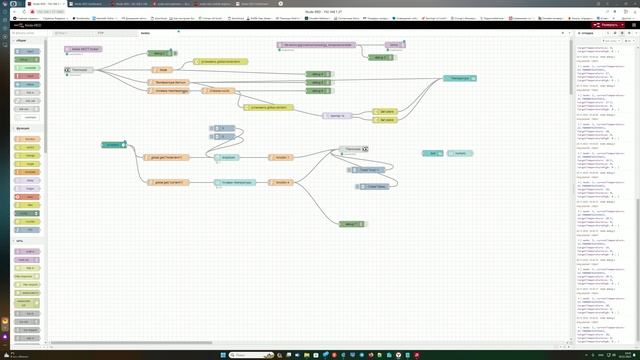This screenshot has height=360, width=640.
Task: Select the red exec node in the palette
Action: pyautogui.click(x=27, y=197)
